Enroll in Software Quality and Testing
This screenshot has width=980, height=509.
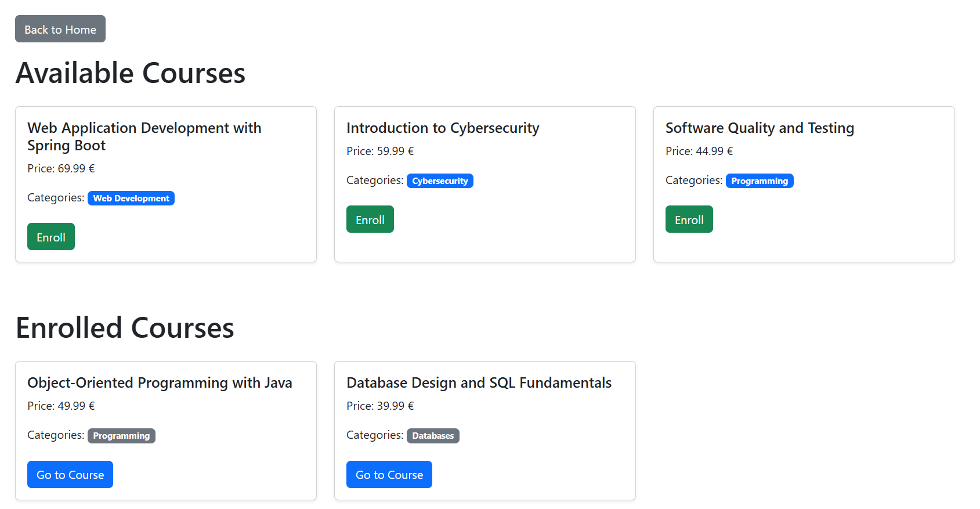pyautogui.click(x=689, y=219)
